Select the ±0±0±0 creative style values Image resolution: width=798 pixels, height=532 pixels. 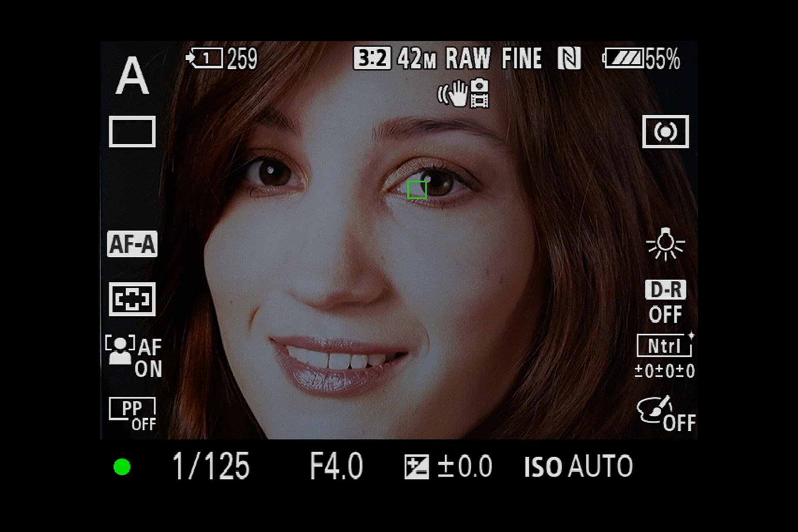pos(665,371)
